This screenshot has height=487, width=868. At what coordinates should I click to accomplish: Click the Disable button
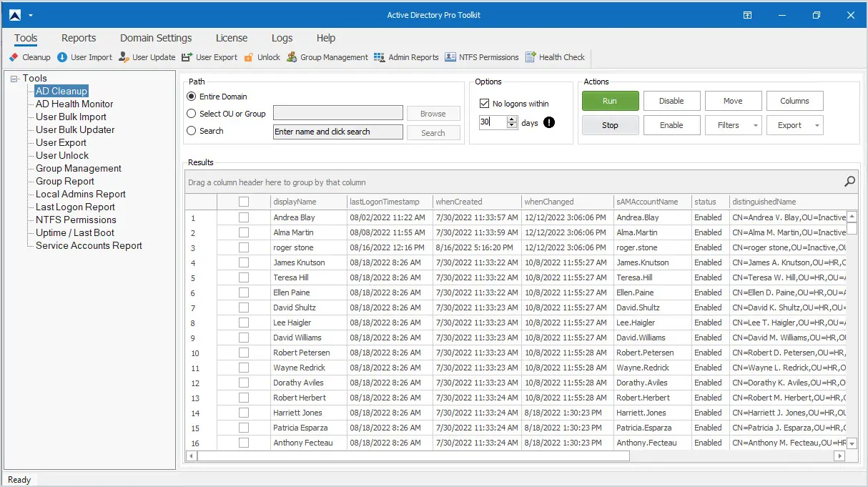[x=671, y=101]
